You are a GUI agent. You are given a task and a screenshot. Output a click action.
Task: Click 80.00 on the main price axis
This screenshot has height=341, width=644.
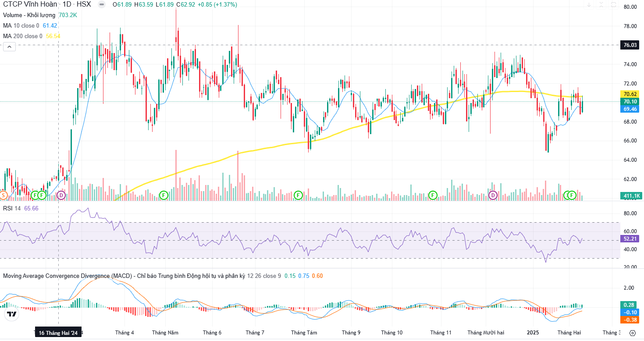(630, 7)
